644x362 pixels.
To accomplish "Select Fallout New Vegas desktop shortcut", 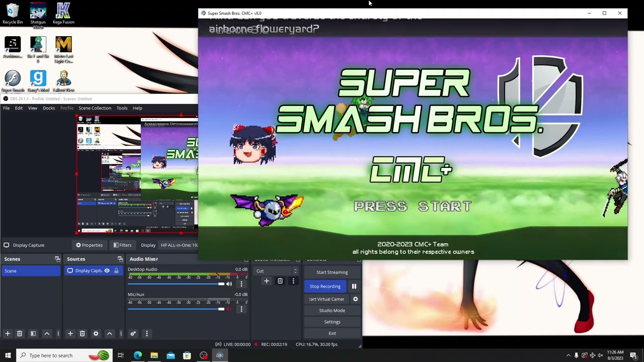I will click(63, 81).
